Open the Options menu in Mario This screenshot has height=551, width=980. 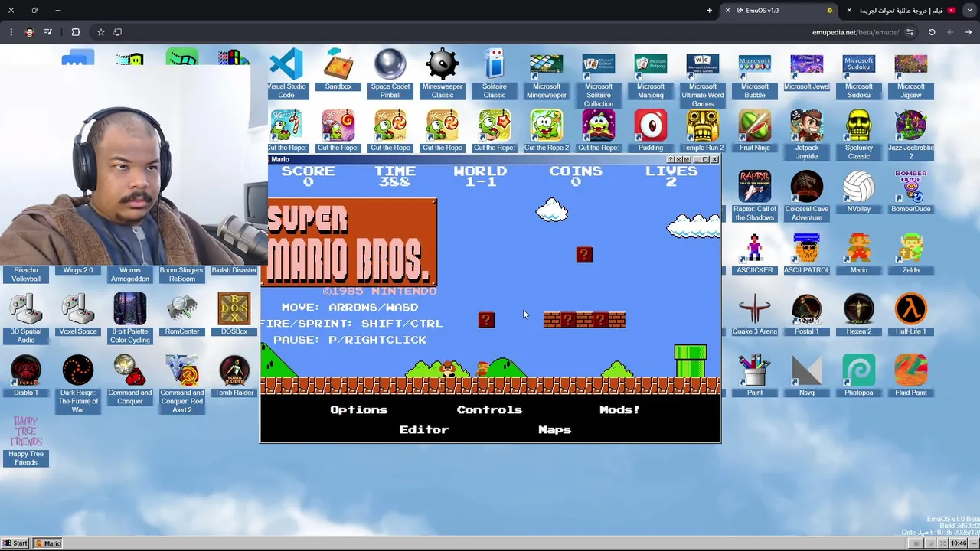click(x=358, y=409)
